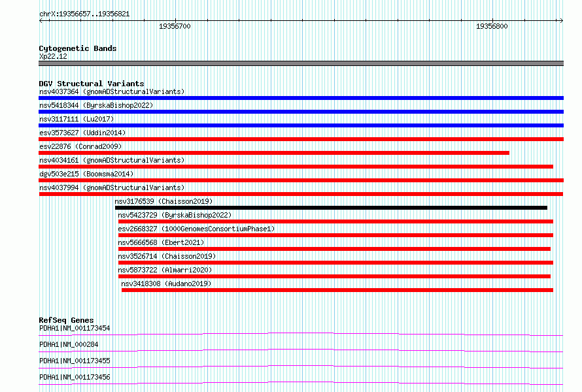Open variant esv3573627 (Uddin2014)
This screenshot has width=582, height=392.
(x=82, y=133)
